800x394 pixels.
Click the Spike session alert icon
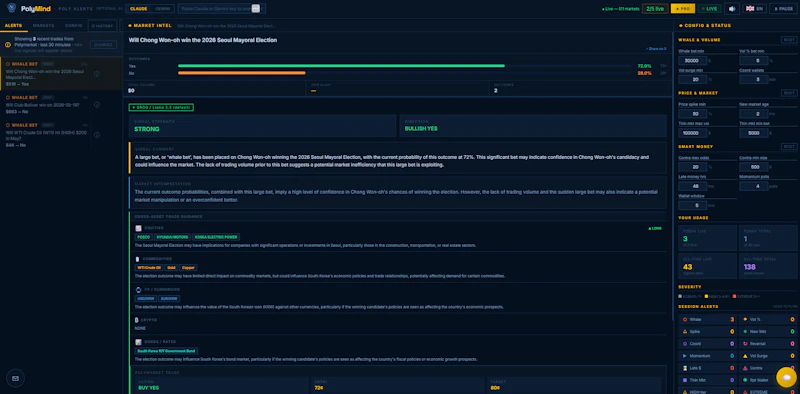(685, 332)
